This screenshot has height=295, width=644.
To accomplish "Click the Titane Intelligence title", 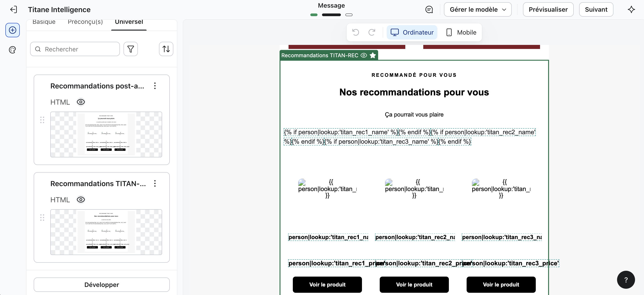I will (59, 9).
